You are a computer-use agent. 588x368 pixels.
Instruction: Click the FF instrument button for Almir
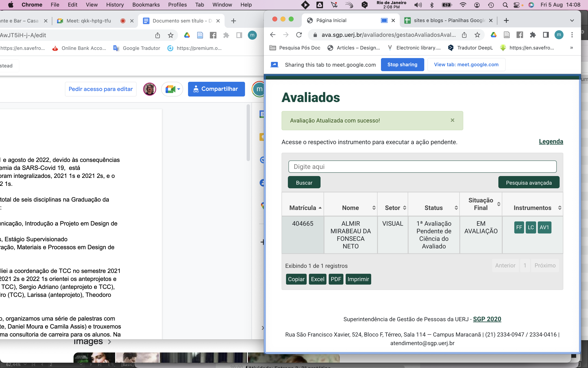[x=519, y=227]
